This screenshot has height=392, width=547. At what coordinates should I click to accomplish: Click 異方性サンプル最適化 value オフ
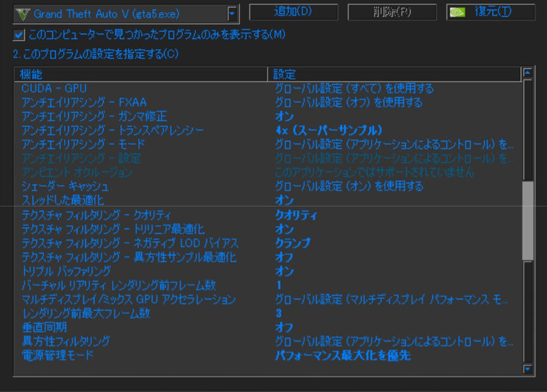284,257
